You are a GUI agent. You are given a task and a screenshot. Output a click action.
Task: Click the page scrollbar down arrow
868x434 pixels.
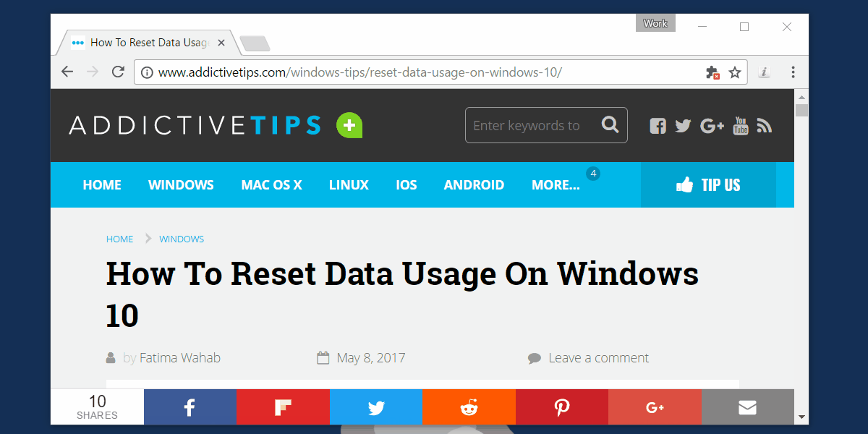pyautogui.click(x=801, y=417)
